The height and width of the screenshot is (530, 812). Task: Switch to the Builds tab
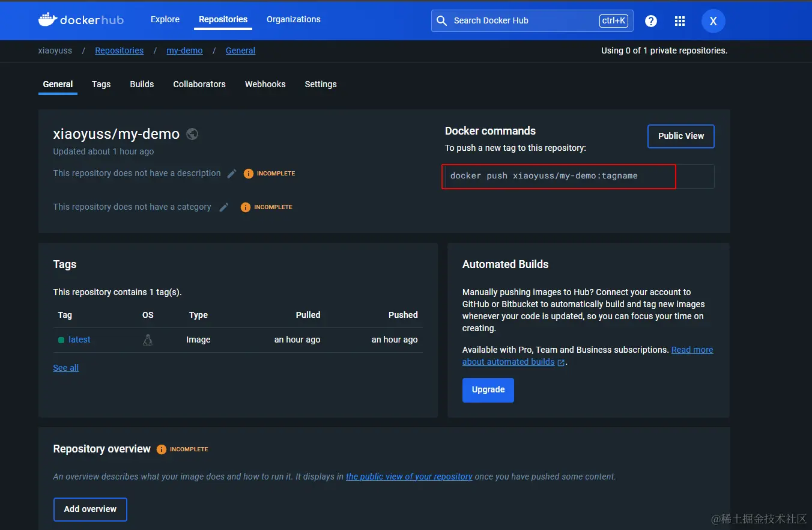tap(142, 84)
